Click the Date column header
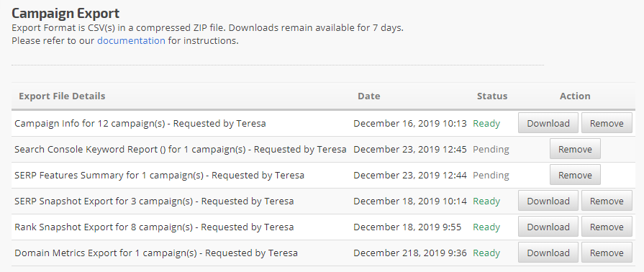Viewport: 644px width, 272px height. (x=369, y=96)
